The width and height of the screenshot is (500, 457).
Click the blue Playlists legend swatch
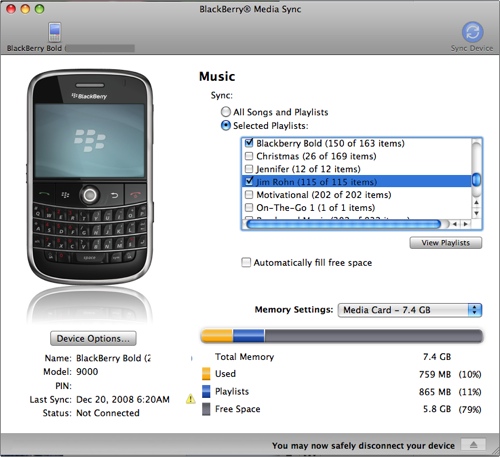pyautogui.click(x=206, y=391)
